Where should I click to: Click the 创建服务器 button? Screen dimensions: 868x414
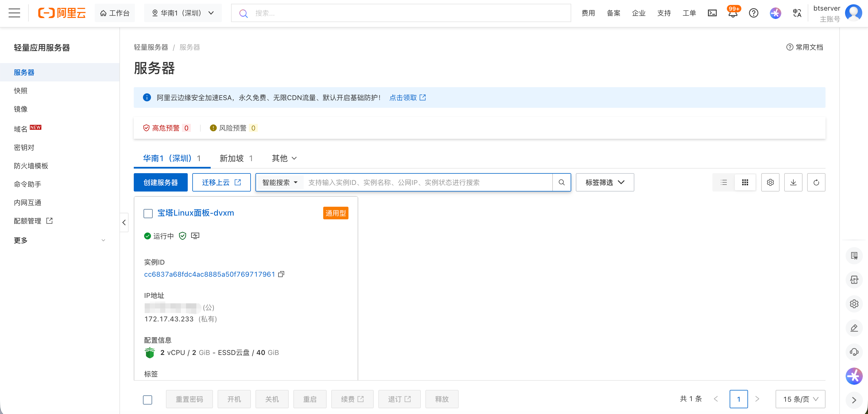tap(160, 182)
